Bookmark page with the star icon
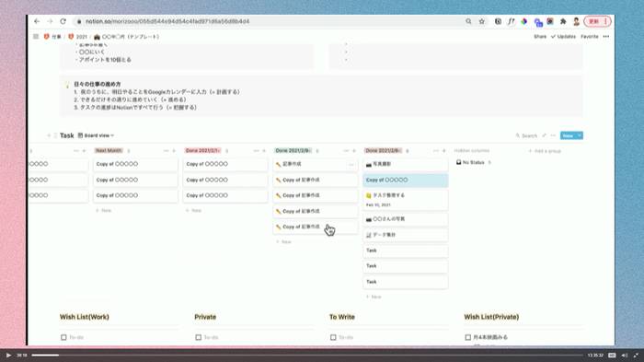The image size is (644, 362). pos(482,21)
